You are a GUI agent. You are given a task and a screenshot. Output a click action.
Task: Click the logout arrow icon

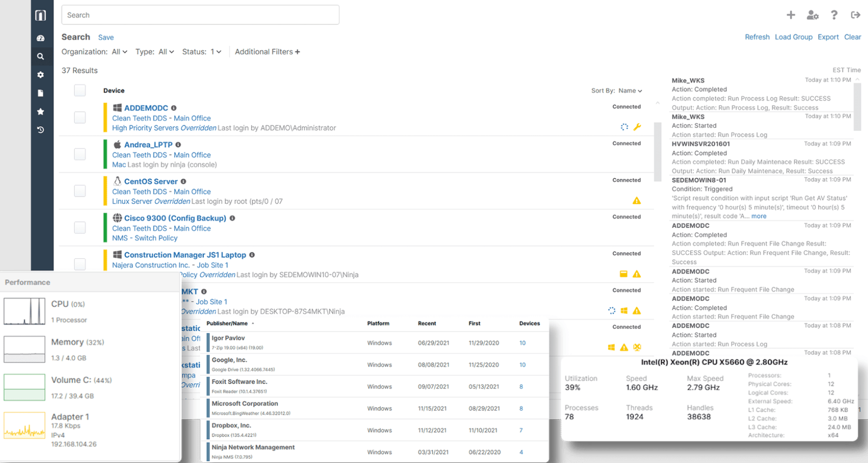[856, 15]
